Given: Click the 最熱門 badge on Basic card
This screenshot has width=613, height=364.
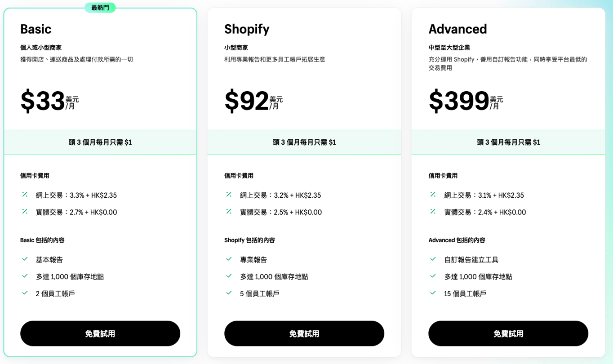Looking at the screenshot, I should coord(100,8).
